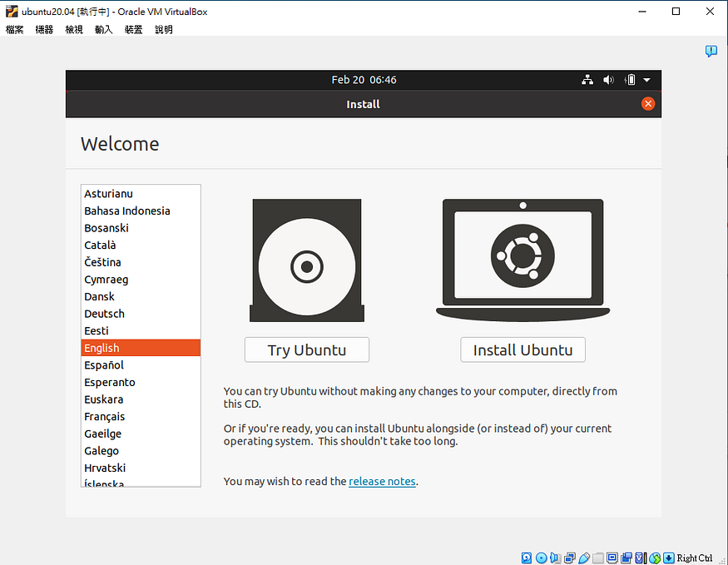
Task: Click the CPU virtualization indicator icon
Action: pyautogui.click(x=641, y=558)
